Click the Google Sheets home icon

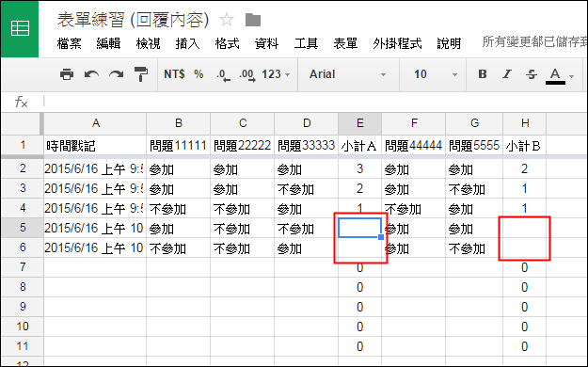point(20,29)
